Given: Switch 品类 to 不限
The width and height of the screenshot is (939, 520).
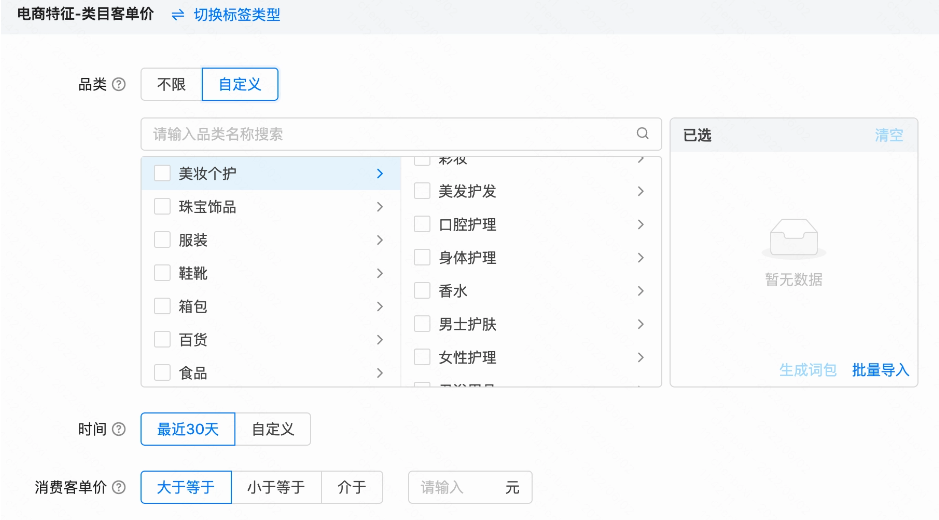Looking at the screenshot, I should 172,85.
